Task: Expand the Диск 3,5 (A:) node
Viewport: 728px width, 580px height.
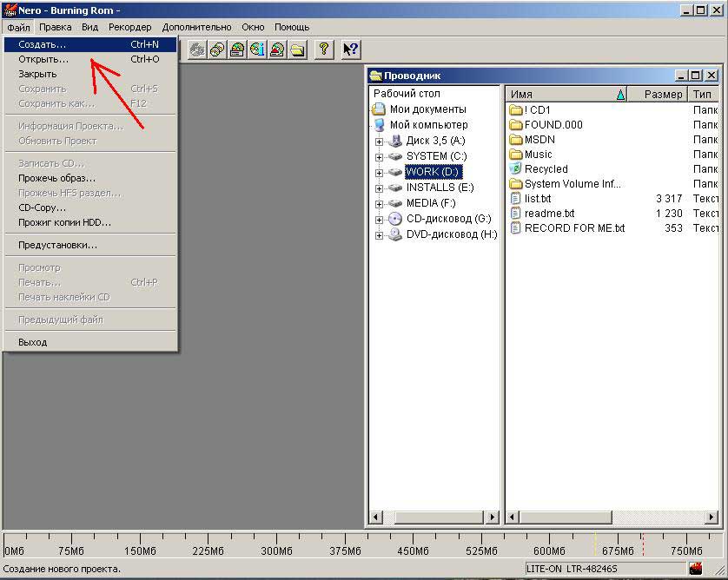Action: (x=379, y=142)
